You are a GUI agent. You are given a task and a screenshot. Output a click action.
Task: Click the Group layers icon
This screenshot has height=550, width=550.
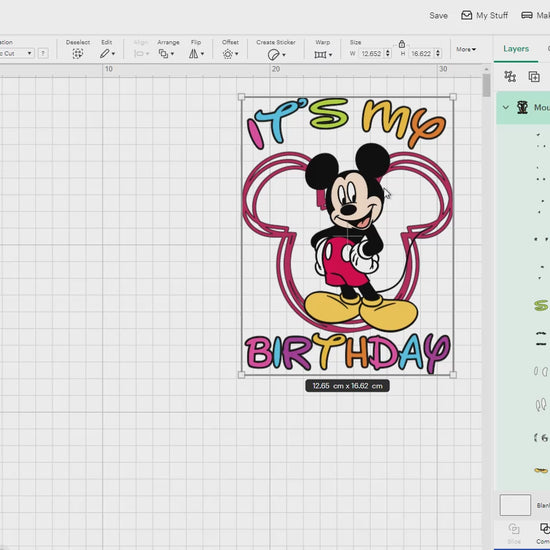pyautogui.click(x=510, y=76)
